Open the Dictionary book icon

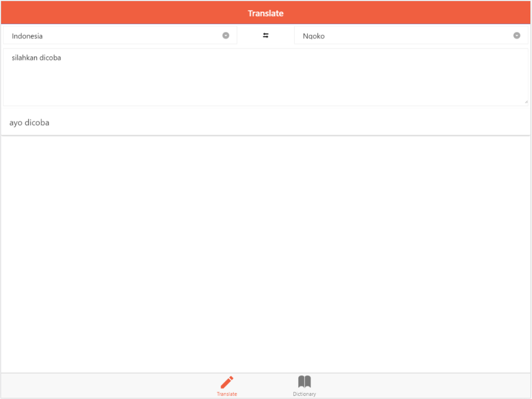point(304,382)
